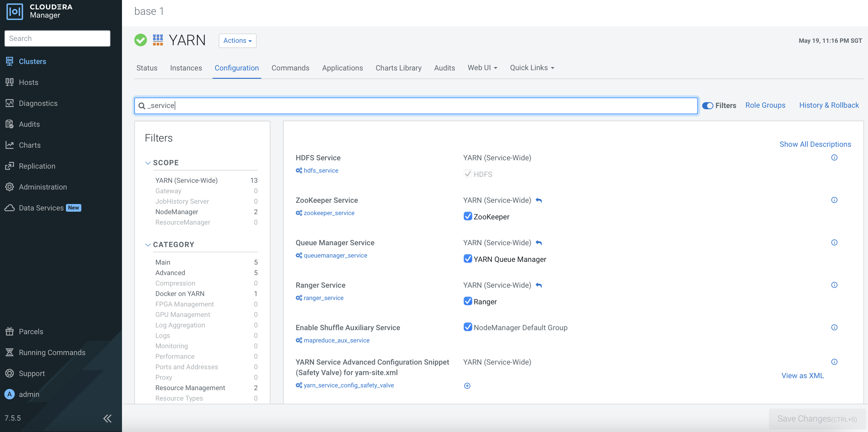This screenshot has height=432, width=868.
Task: Click the info icon for ZooKeeper Service
Action: (834, 200)
